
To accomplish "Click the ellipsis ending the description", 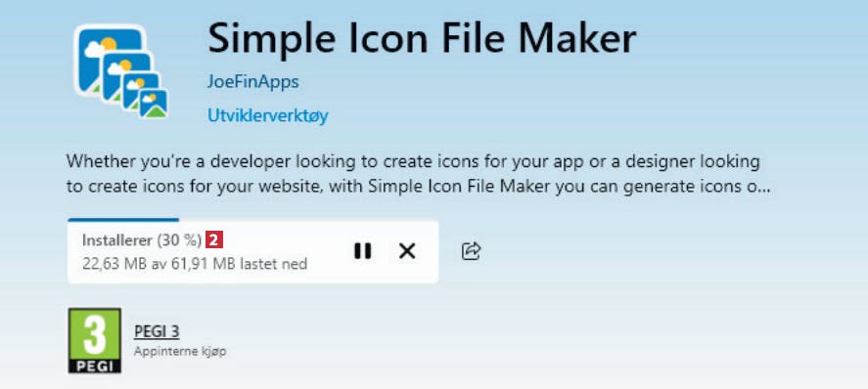I will point(763,188).
